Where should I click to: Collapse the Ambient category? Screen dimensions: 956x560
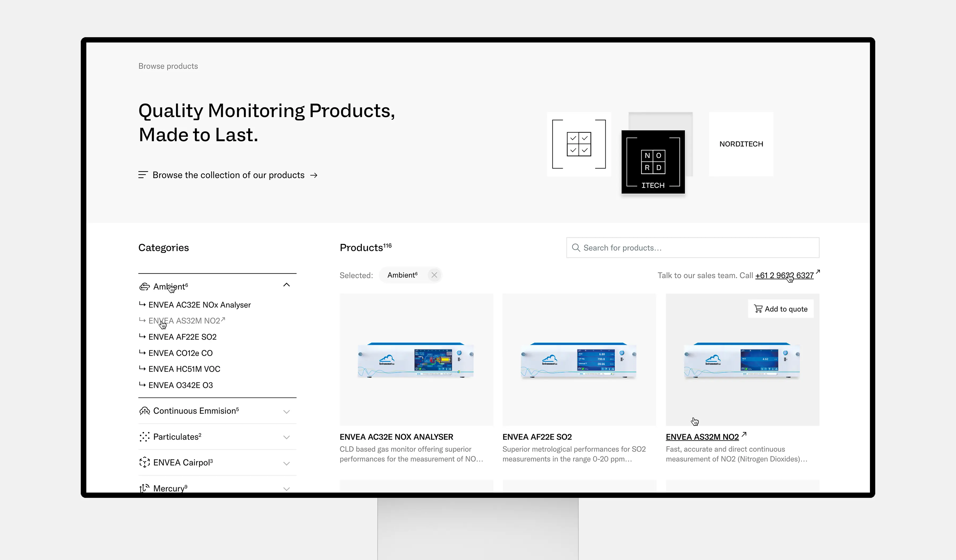coord(287,285)
